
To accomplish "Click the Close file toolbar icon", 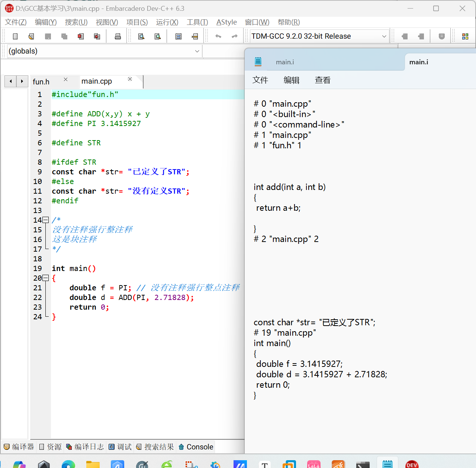I will pyautogui.click(x=81, y=36).
